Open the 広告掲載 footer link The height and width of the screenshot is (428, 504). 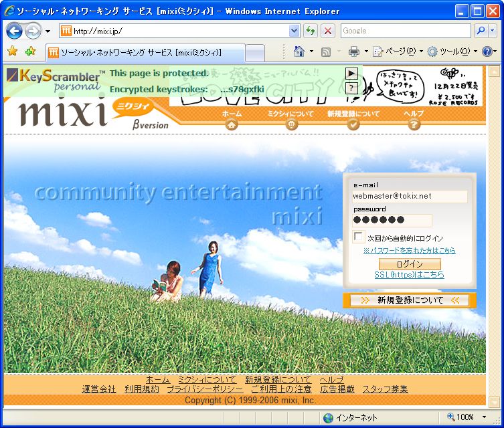(337, 389)
